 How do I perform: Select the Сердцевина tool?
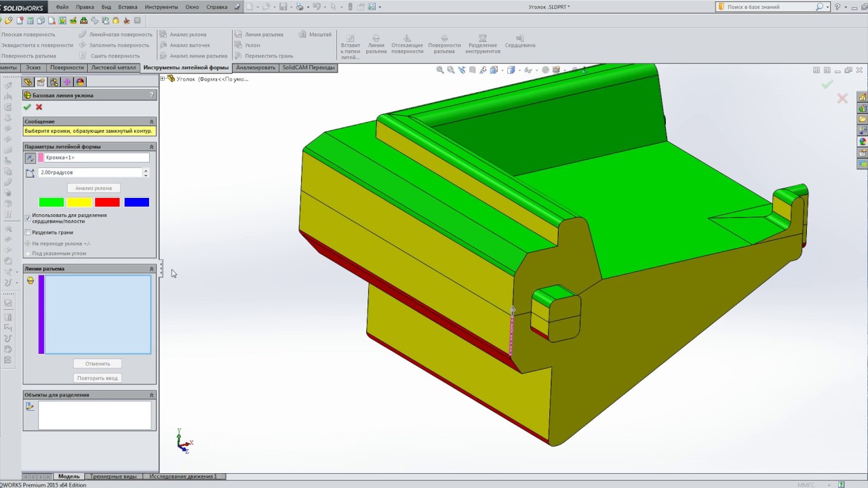tap(520, 42)
